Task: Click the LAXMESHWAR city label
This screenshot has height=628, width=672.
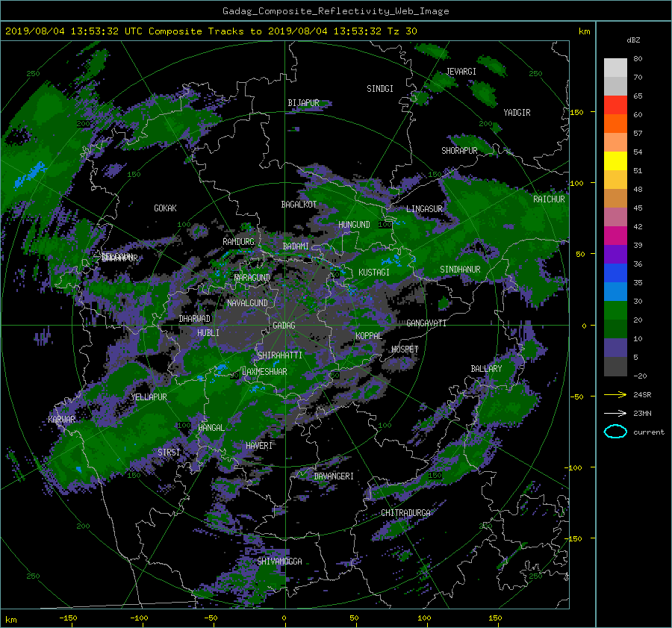Action: tap(264, 372)
